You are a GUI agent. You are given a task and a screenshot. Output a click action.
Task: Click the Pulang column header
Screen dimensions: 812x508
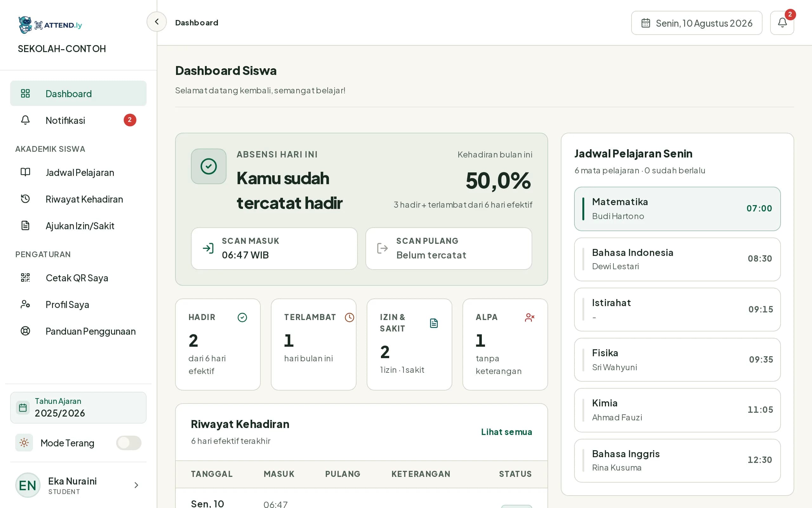tap(343, 474)
